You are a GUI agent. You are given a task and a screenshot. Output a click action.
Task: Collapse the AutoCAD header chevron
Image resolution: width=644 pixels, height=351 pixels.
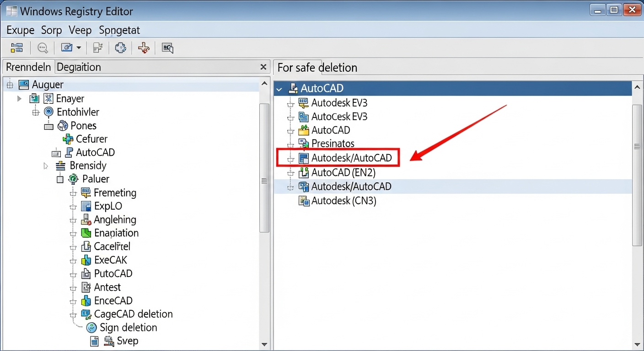click(280, 89)
